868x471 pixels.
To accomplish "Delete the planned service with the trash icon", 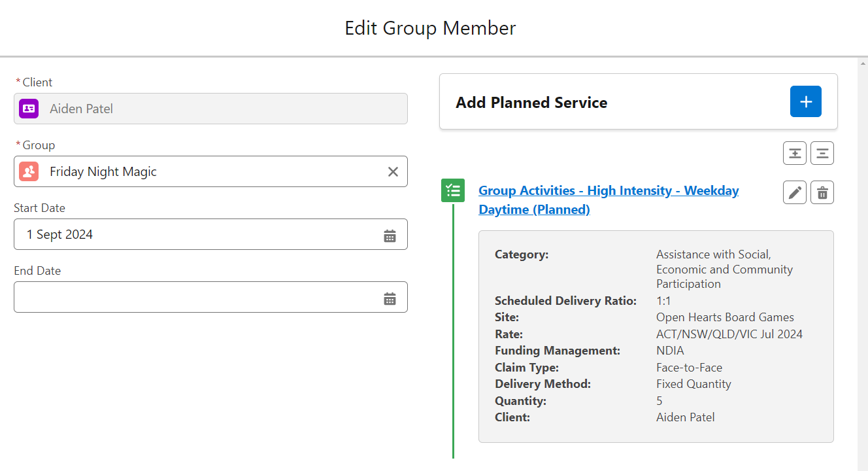I will [x=822, y=192].
